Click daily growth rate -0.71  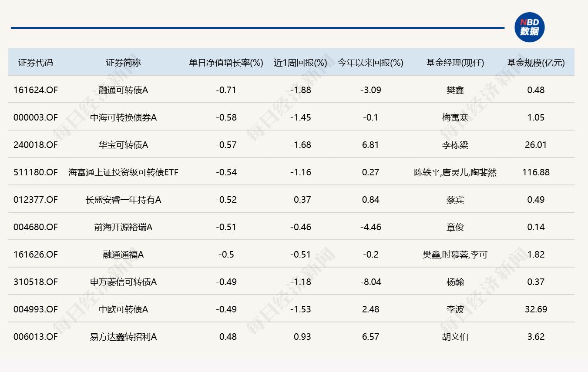tap(226, 90)
